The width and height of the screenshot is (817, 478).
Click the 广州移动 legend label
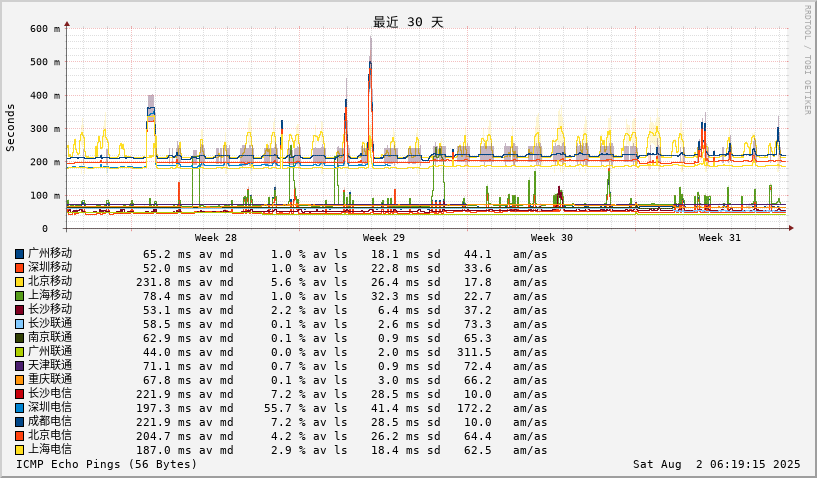point(50,253)
